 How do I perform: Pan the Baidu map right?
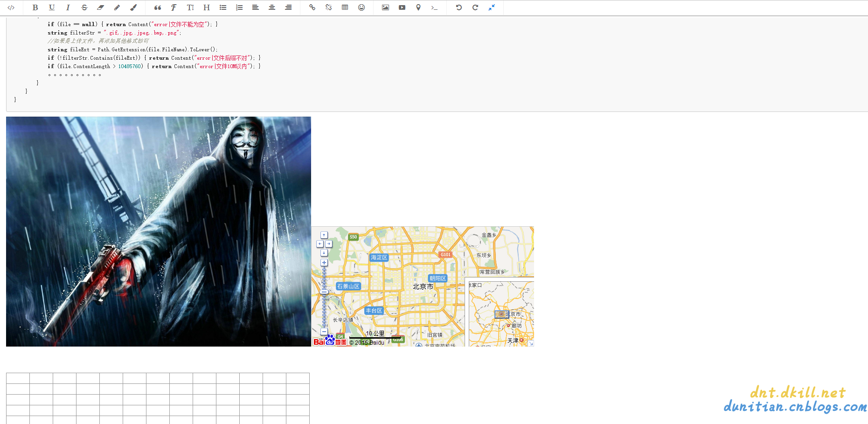pos(329,244)
